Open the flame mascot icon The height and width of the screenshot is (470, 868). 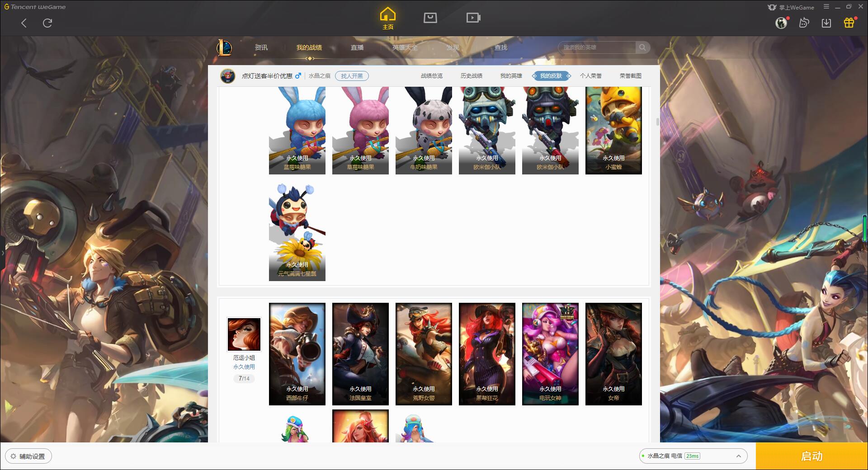[x=804, y=23]
